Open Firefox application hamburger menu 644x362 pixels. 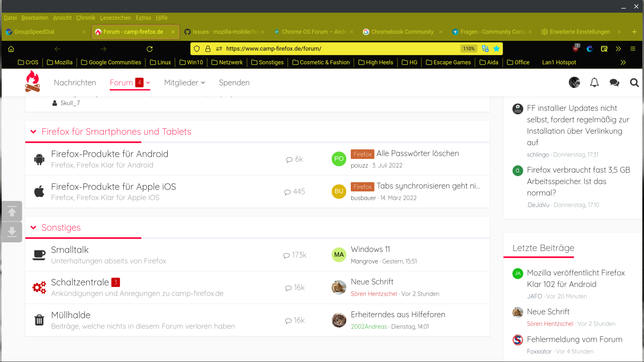(x=633, y=49)
